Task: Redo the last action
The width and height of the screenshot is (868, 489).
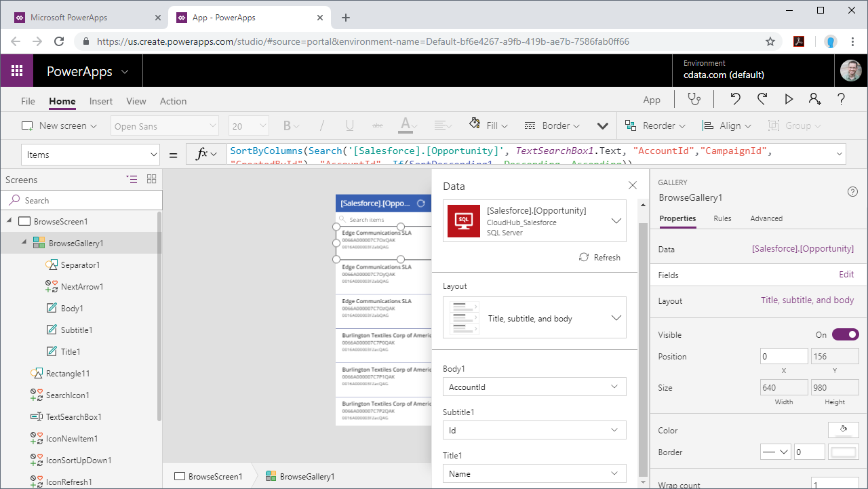Action: click(762, 100)
